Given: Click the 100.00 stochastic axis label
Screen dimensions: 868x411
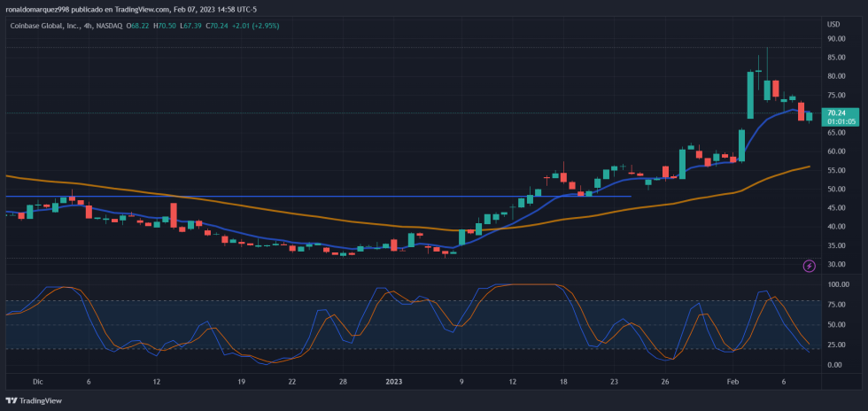Looking at the screenshot, I should click(838, 284).
